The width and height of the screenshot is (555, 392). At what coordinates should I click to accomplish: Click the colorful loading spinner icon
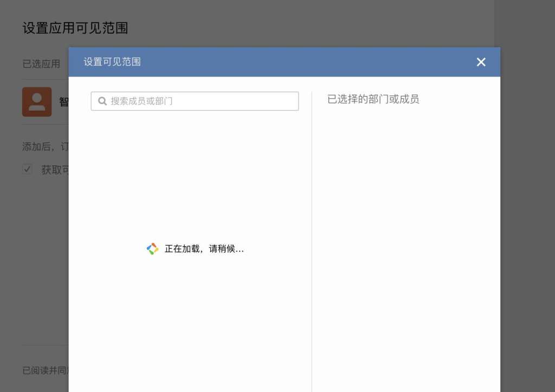pos(152,248)
